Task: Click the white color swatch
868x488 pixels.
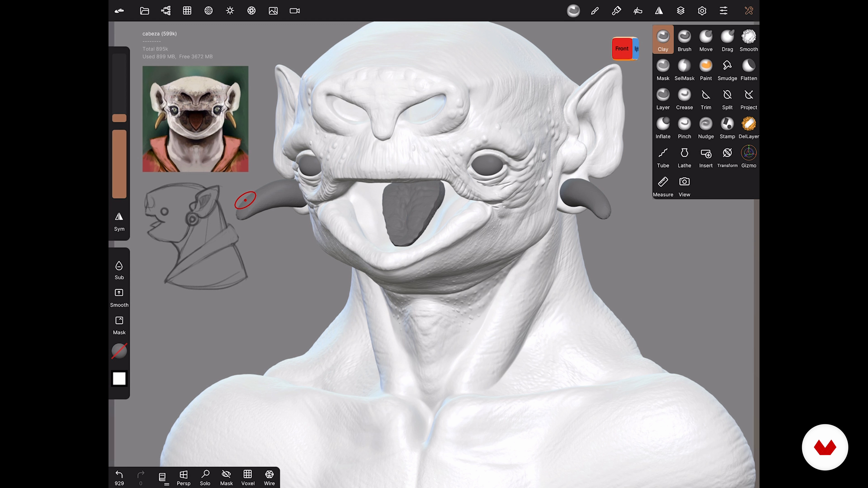Action: pos(119,379)
